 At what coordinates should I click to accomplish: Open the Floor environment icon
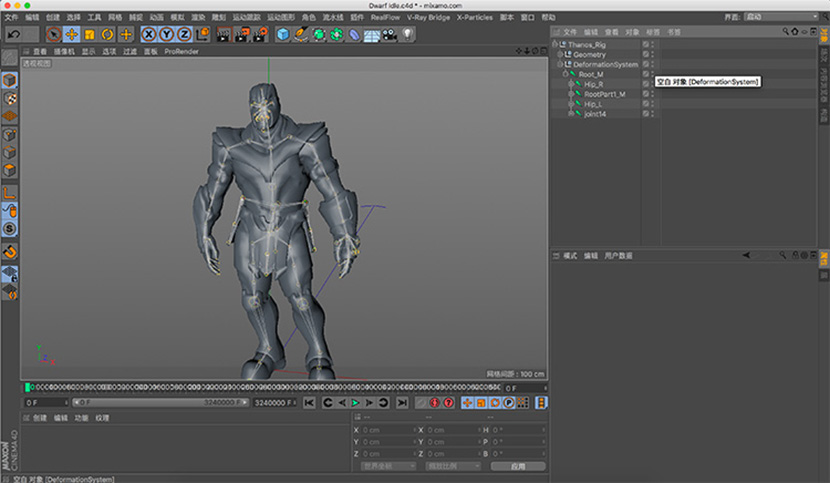(372, 35)
